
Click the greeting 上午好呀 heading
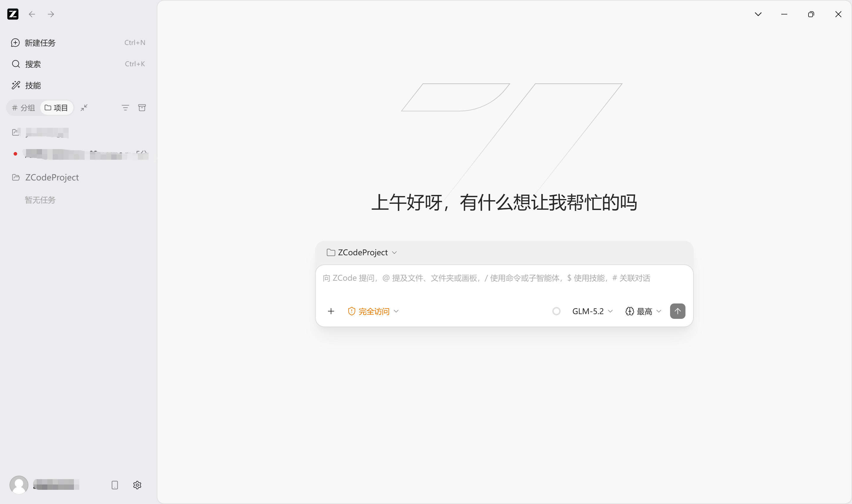[504, 202]
